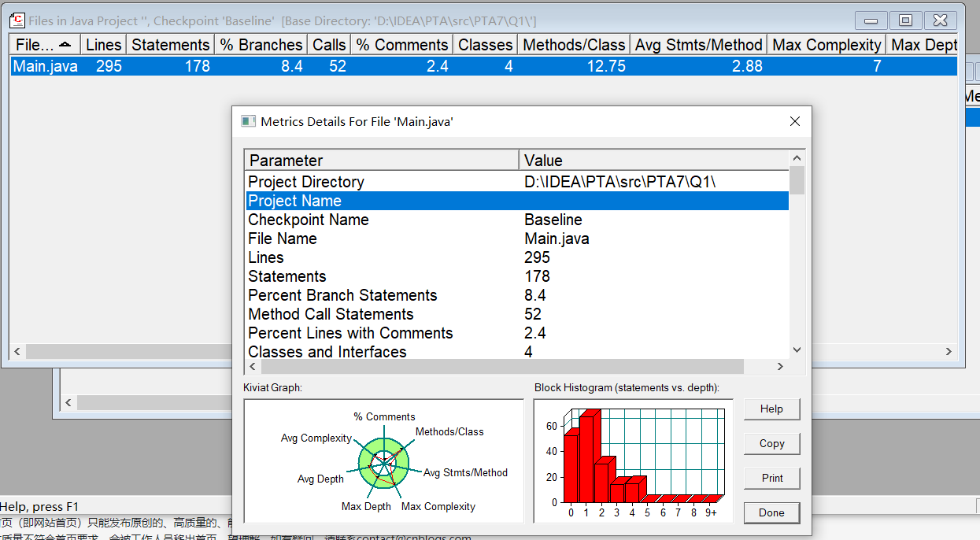980x540 pixels.
Task: Select the Classes and Interfaces row
Action: coord(517,352)
